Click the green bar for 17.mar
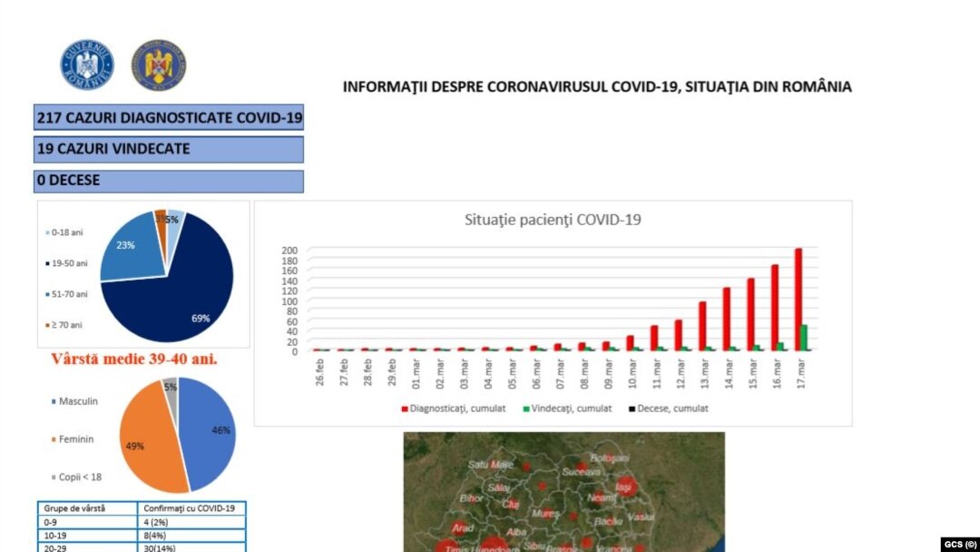The image size is (980, 552). (x=805, y=338)
